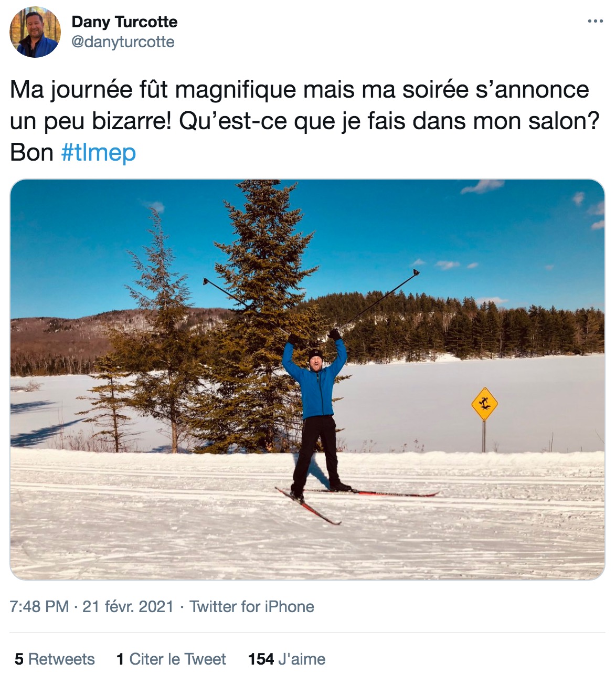The image size is (616, 673).
Task: Click the likes count number 154
Action: 261,659
